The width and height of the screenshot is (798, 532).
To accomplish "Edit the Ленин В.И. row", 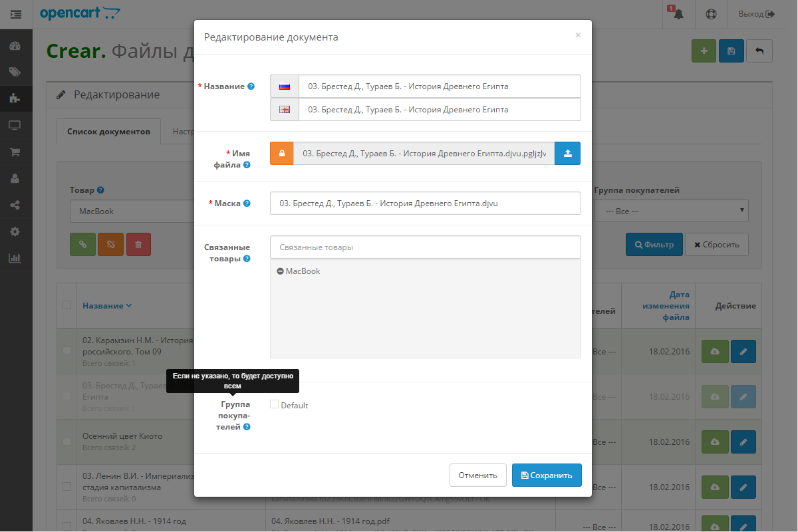I will 743,487.
